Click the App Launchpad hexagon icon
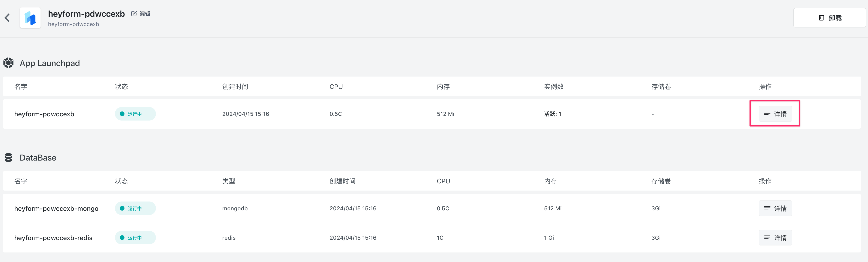The width and height of the screenshot is (868, 262). [x=8, y=63]
